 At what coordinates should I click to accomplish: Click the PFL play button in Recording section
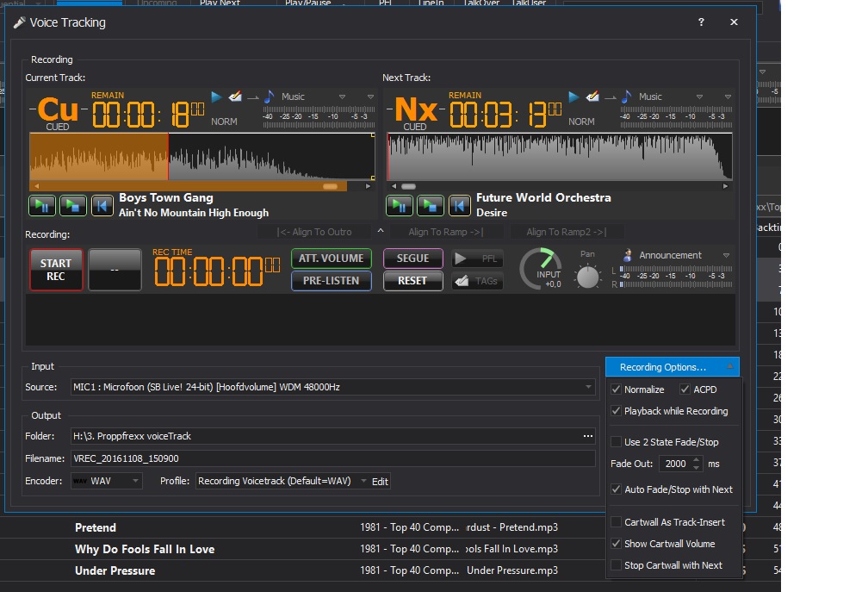coord(477,259)
